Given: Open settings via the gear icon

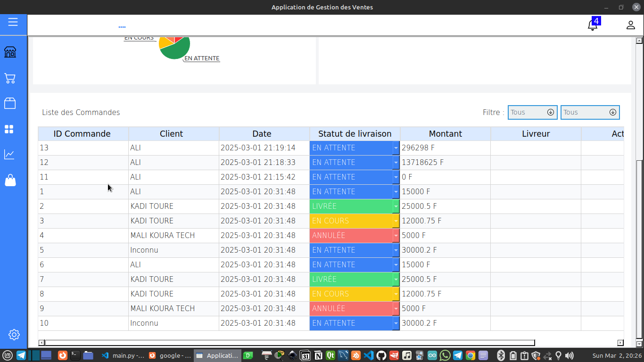Looking at the screenshot, I should point(14,335).
